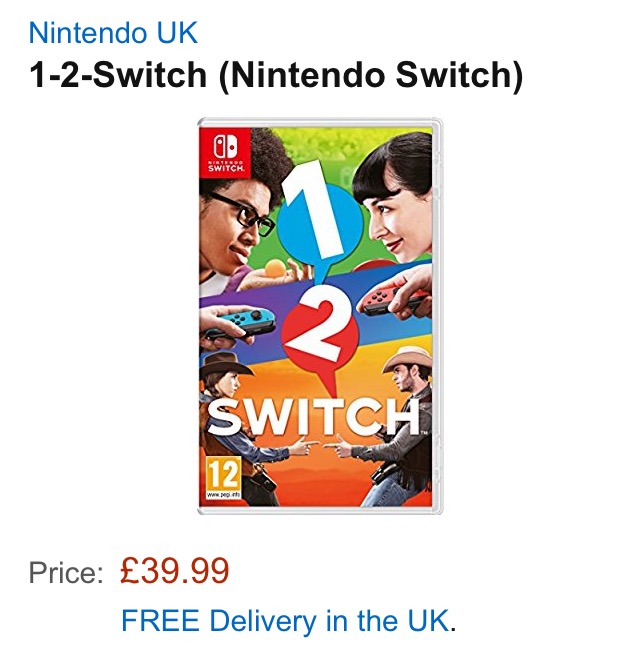Viewport: 640px width, 660px height.
Task: Click the red Nintendo Switch logo on cover
Action: [x=226, y=149]
